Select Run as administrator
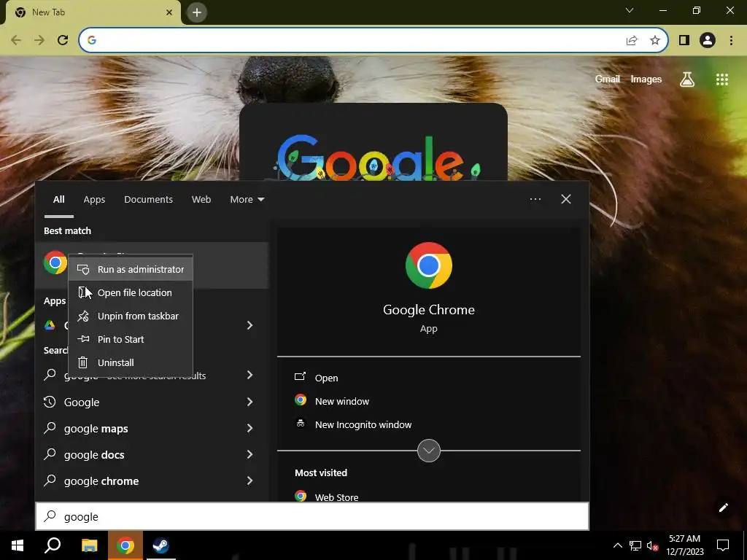The image size is (747, 560). click(131, 270)
